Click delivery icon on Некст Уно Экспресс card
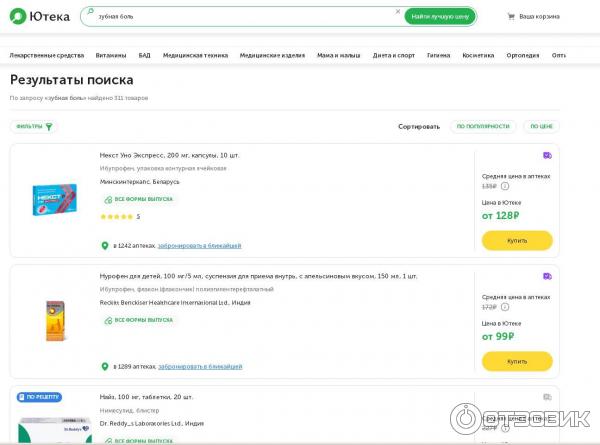The height and width of the screenshot is (445, 600). [x=547, y=156]
